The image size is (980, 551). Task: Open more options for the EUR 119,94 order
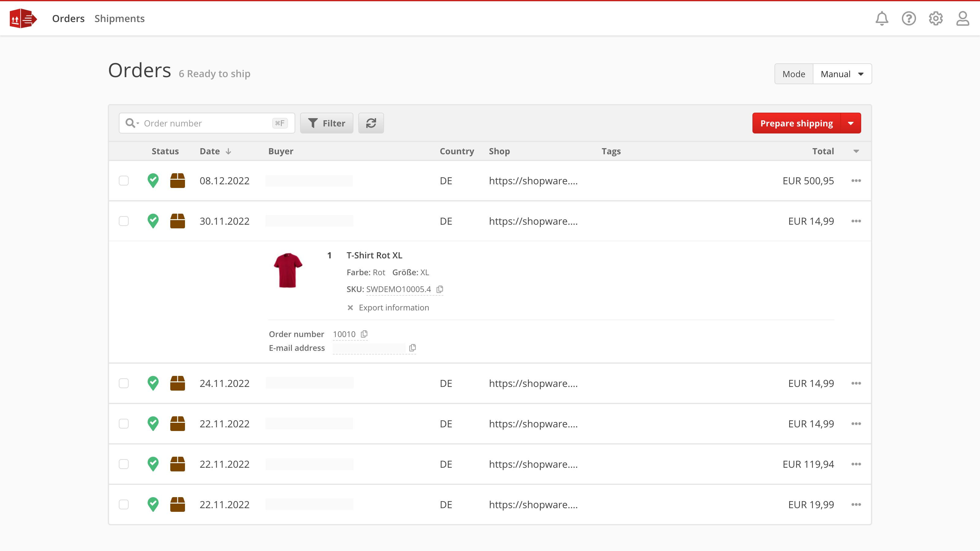click(856, 464)
